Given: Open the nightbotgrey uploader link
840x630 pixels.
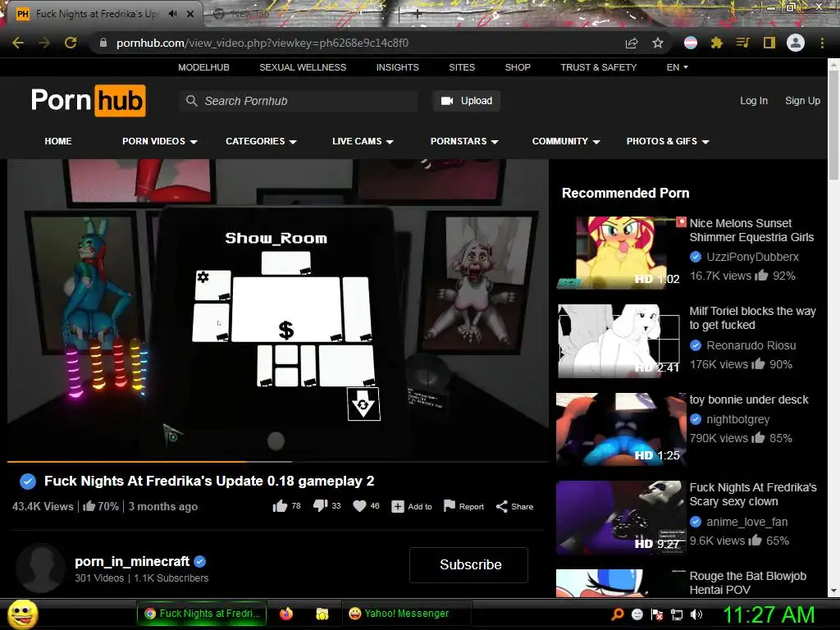Looking at the screenshot, I should point(737,419).
